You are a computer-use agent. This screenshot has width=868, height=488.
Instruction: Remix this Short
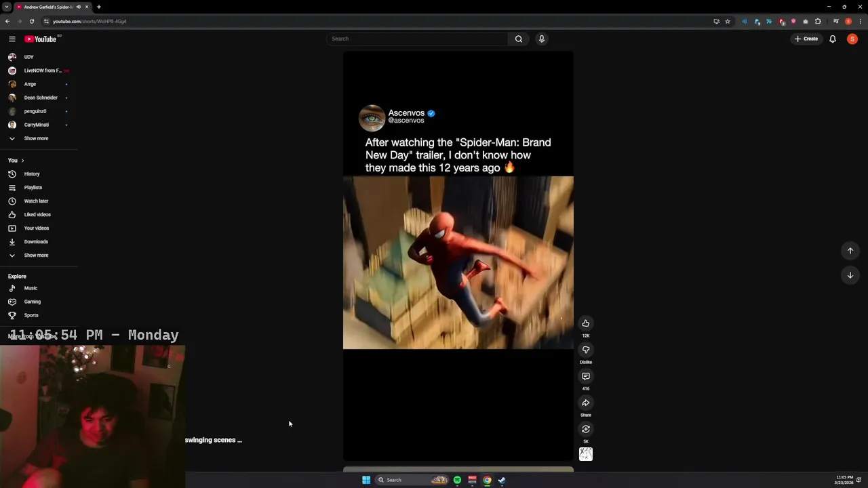click(586, 429)
